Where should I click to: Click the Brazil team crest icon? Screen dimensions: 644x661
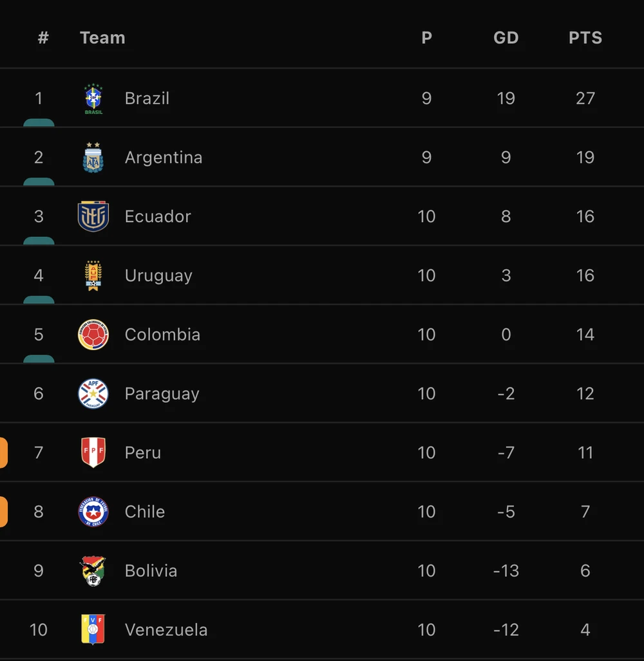click(x=93, y=98)
